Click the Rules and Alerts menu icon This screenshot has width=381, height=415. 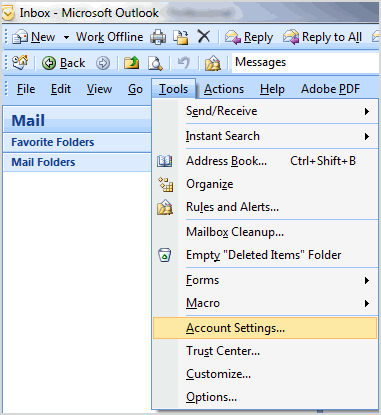pyautogui.click(x=165, y=207)
